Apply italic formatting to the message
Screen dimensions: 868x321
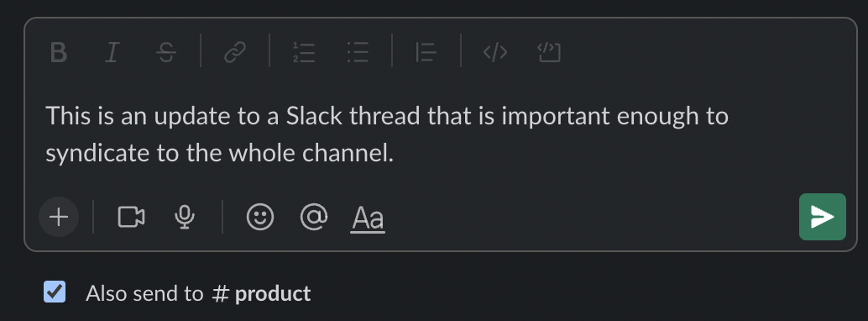pos(112,53)
